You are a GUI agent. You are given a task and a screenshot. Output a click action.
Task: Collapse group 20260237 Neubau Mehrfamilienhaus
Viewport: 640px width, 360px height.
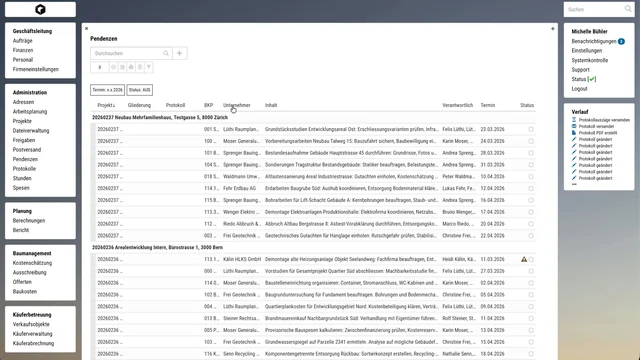tap(160, 117)
